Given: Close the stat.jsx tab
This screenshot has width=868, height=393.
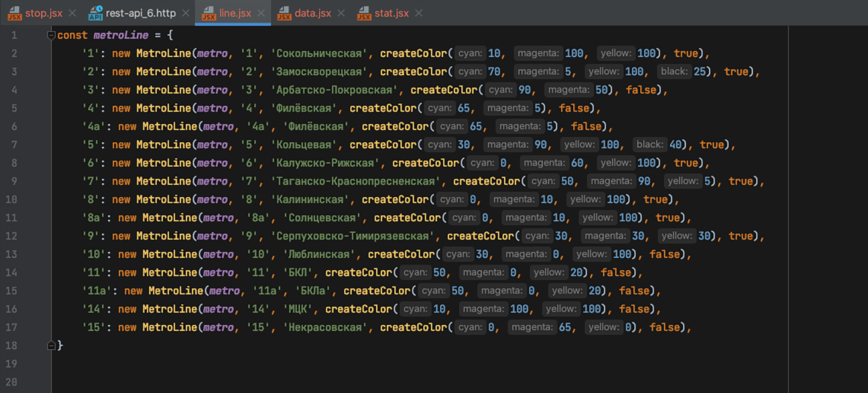Looking at the screenshot, I should coord(419,13).
